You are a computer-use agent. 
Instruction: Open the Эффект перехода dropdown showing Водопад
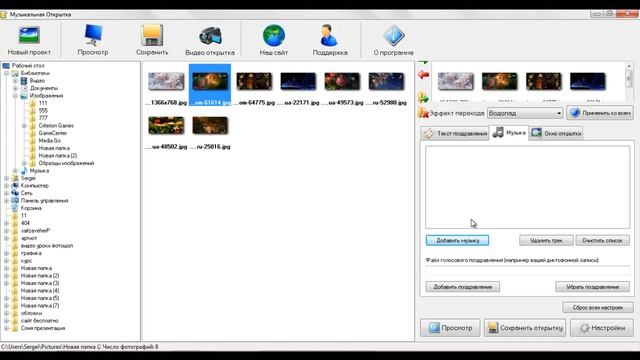[525, 113]
